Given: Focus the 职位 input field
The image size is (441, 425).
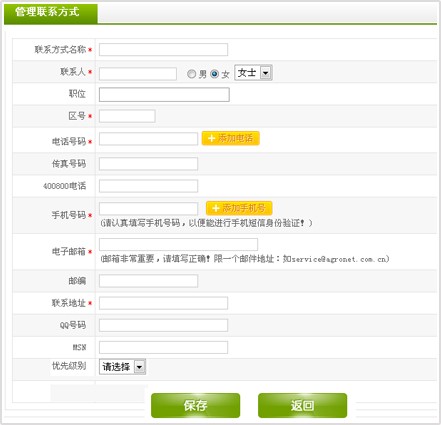Looking at the screenshot, I should (164, 95).
